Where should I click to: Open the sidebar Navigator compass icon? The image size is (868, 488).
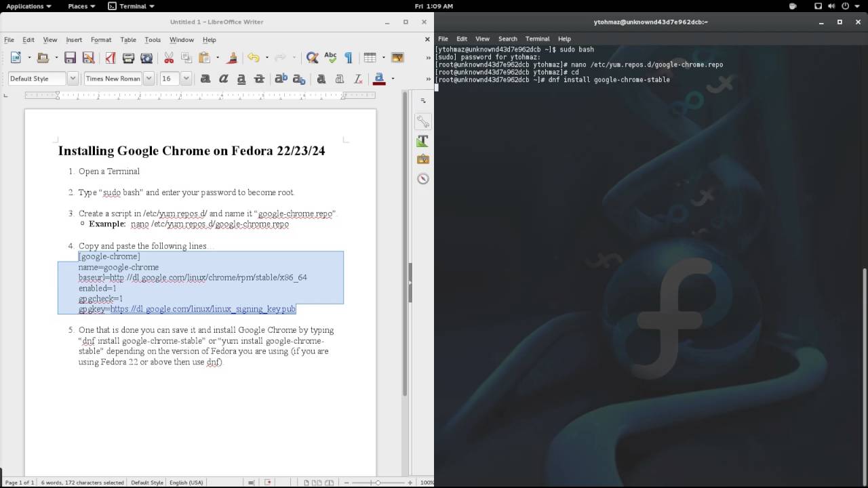423,179
